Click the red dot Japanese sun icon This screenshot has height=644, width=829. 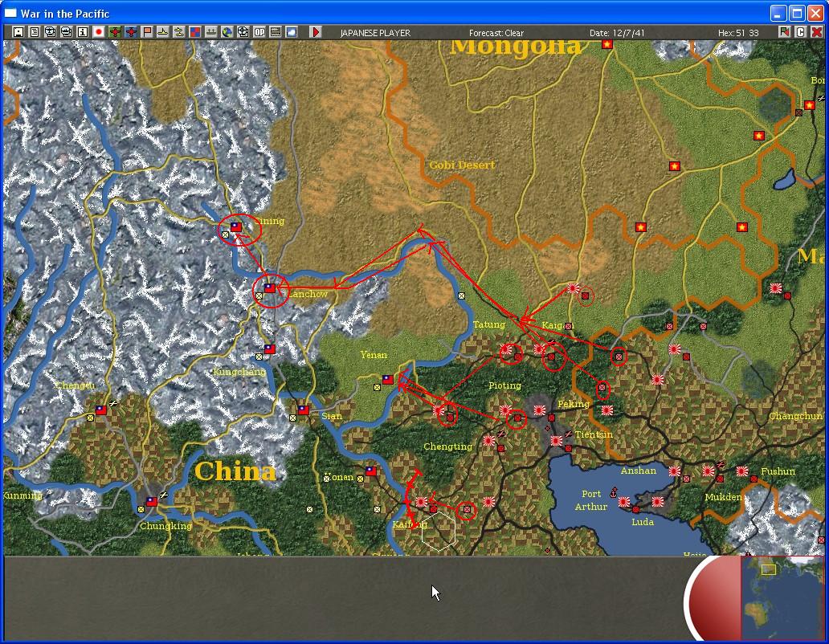coord(100,32)
